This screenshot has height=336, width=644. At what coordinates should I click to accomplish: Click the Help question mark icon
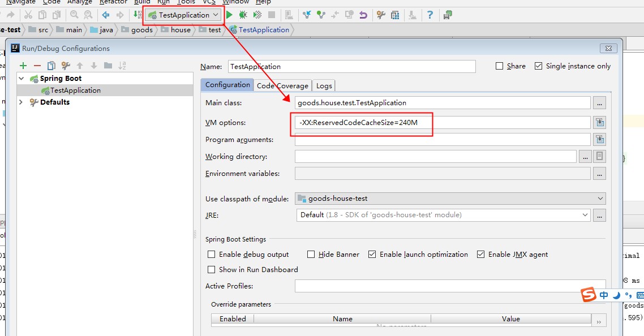(430, 15)
